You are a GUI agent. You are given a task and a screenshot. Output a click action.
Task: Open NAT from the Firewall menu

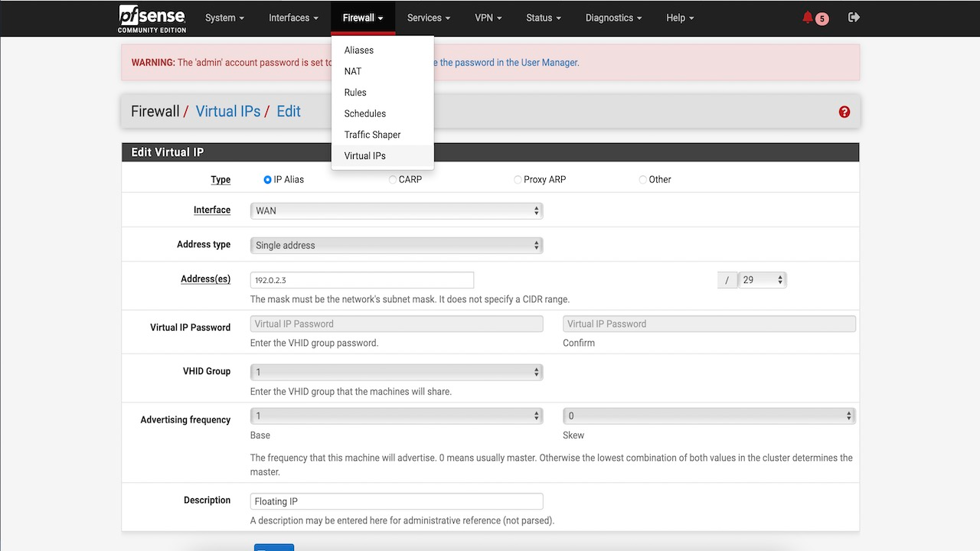coord(352,71)
